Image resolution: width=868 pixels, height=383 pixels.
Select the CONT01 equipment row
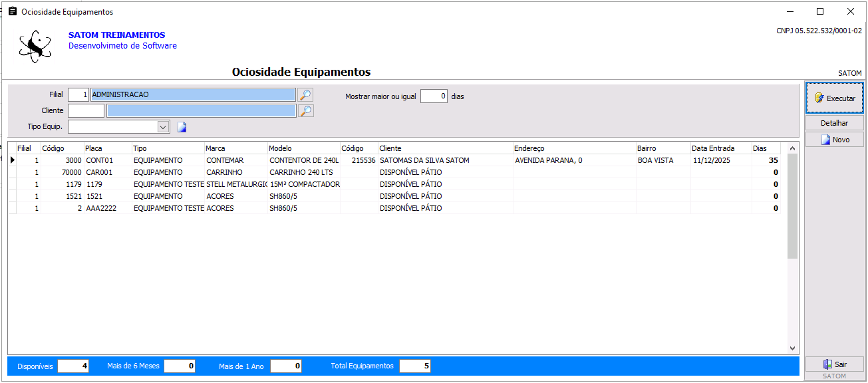(x=106, y=160)
